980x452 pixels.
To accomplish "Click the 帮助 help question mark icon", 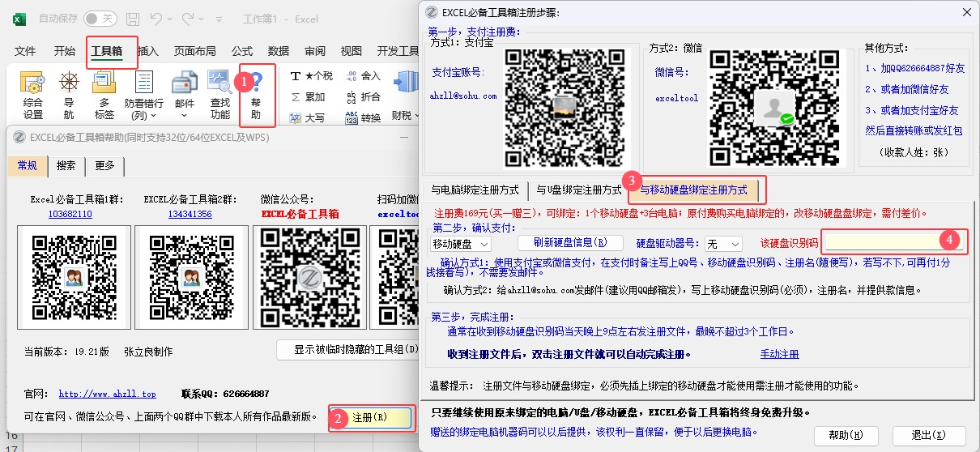I will [256, 83].
